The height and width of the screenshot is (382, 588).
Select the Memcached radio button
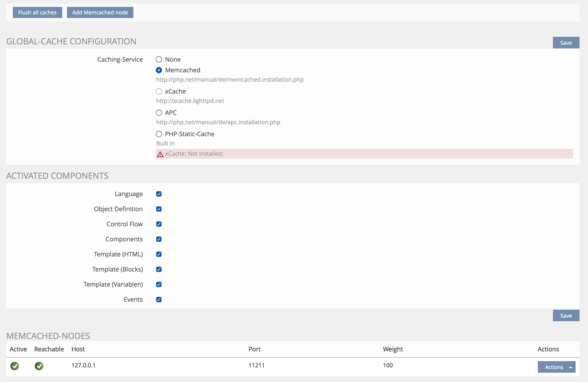[x=159, y=70]
